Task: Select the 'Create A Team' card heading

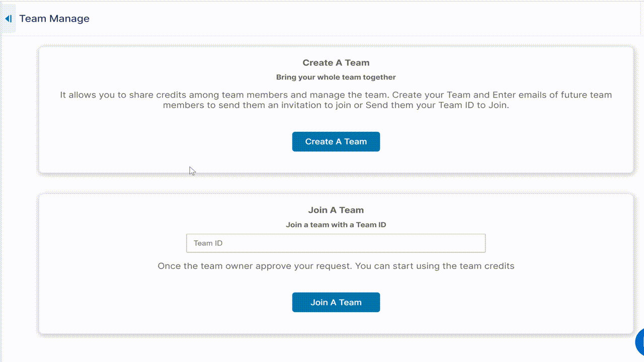Action: tap(336, 63)
